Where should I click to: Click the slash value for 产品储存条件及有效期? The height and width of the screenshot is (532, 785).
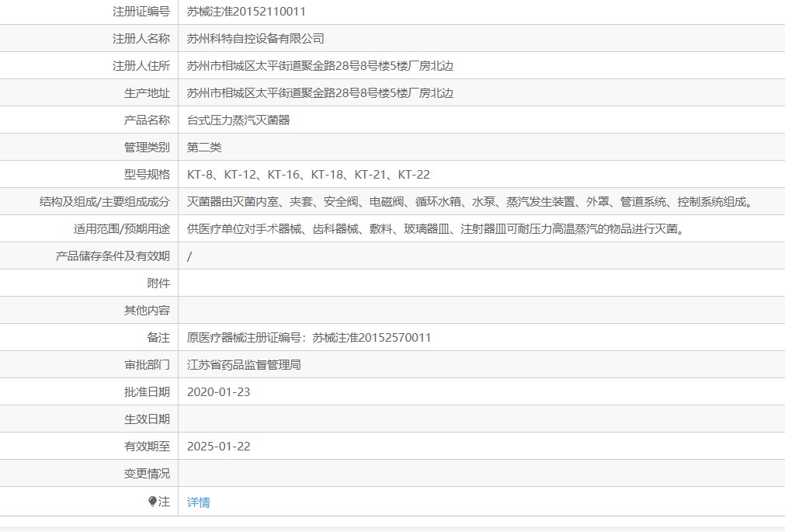[189, 256]
